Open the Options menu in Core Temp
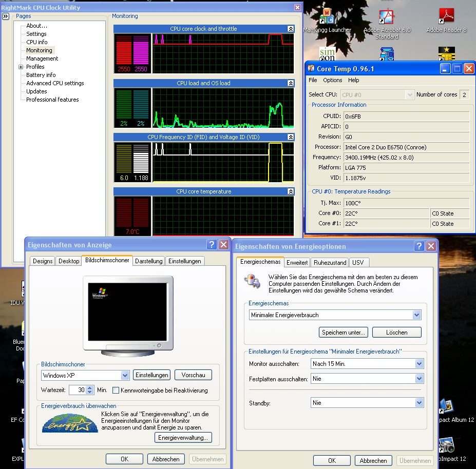Image resolution: width=476 pixels, height=469 pixels. pyautogui.click(x=332, y=80)
